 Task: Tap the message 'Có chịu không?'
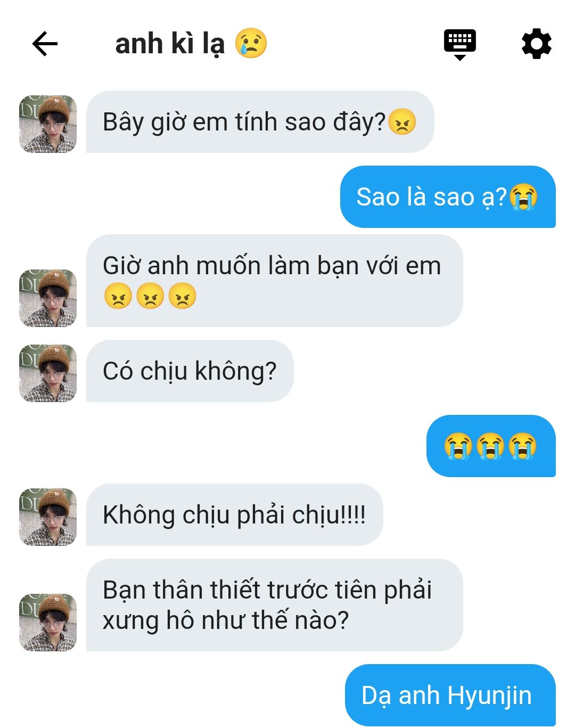[x=190, y=371]
